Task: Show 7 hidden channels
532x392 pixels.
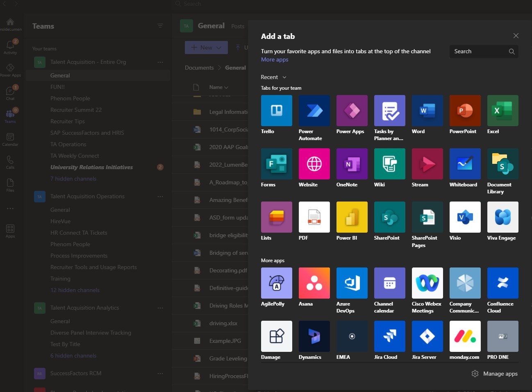Action: (x=73, y=179)
